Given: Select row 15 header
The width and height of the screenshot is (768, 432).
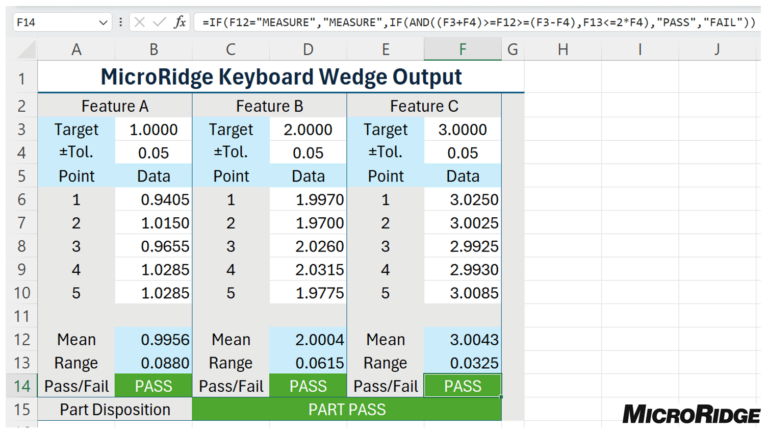Looking at the screenshot, I should point(22,409).
